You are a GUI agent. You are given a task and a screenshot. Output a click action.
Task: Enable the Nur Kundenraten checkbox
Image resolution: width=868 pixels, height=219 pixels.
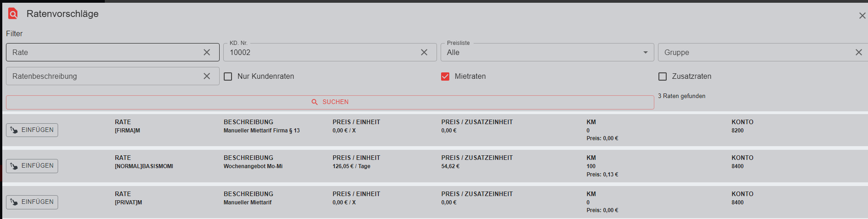point(228,77)
